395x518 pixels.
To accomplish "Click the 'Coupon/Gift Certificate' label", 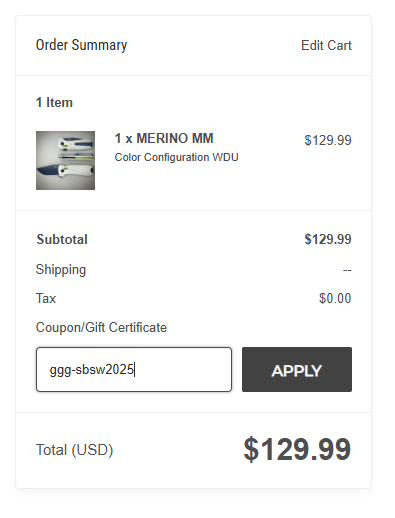I will point(101,328).
